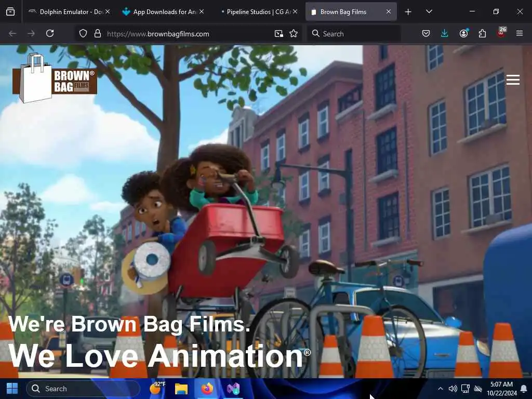532x399 pixels.
Task: Open a new browser tab
Action: tap(408, 12)
